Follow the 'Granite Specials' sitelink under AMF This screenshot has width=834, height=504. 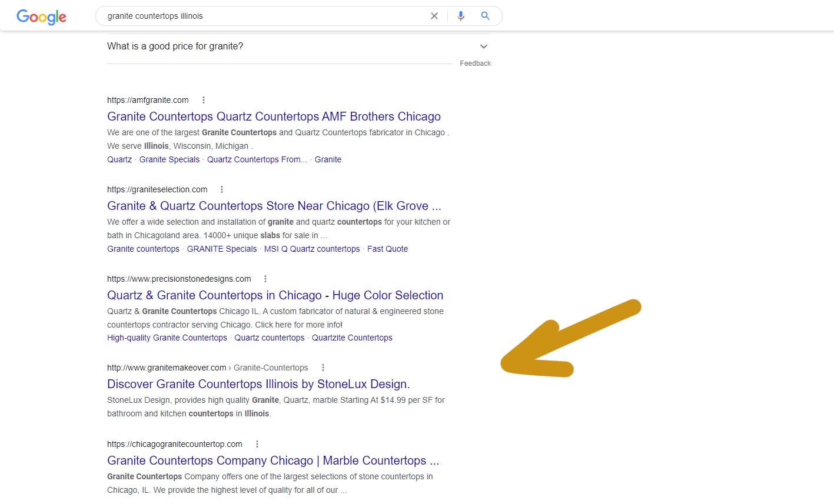click(x=170, y=159)
